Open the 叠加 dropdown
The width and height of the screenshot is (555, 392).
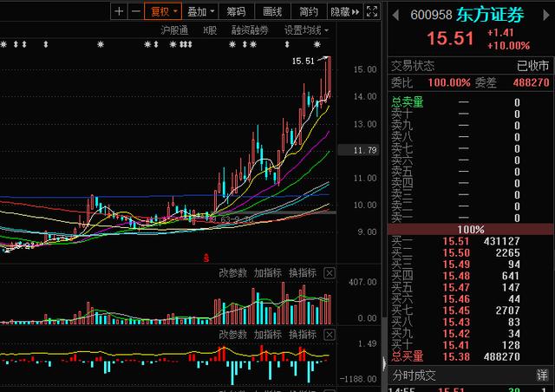tap(200, 11)
